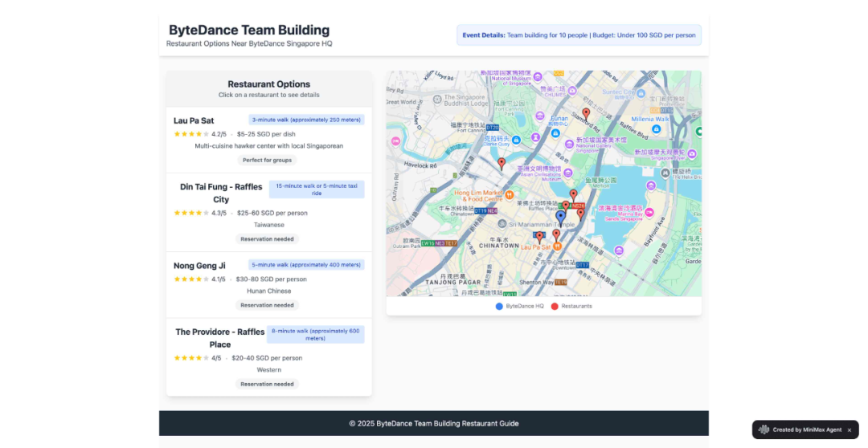Click the '8-minute walk (approximately 600 meters)' badge
868x448 pixels.
pyautogui.click(x=316, y=335)
